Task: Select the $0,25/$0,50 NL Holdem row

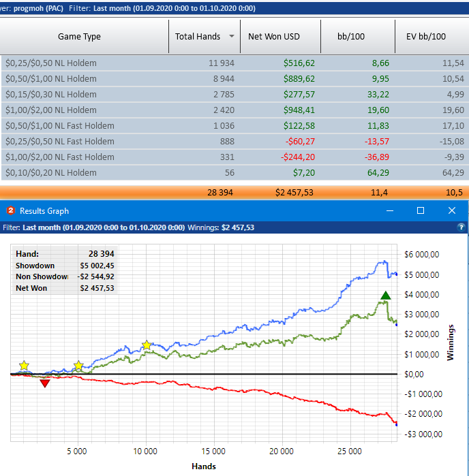Action: [235, 63]
